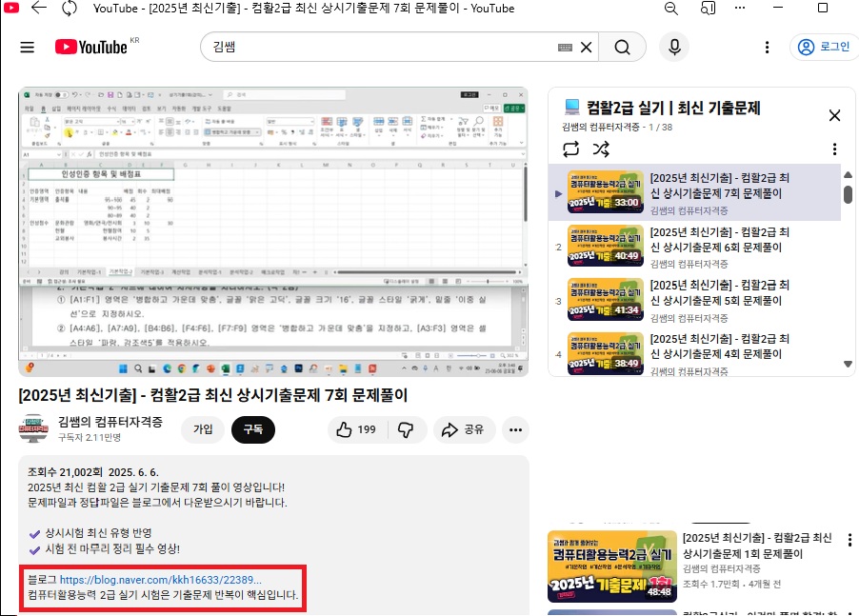Open playlist title 상시기출문제 4회 문제풀이
The width and height of the screenshot is (859, 616).
(719, 347)
